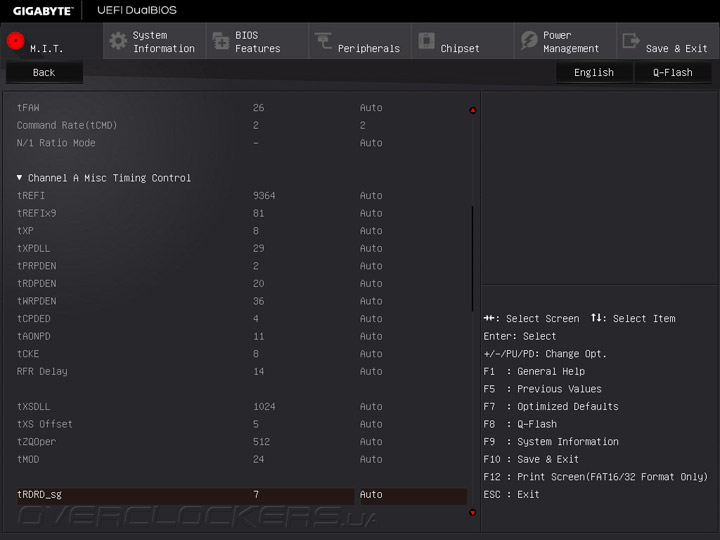The height and width of the screenshot is (540, 720).
Task: Open the Command Rate(tCMD) option value
Action: click(362, 126)
